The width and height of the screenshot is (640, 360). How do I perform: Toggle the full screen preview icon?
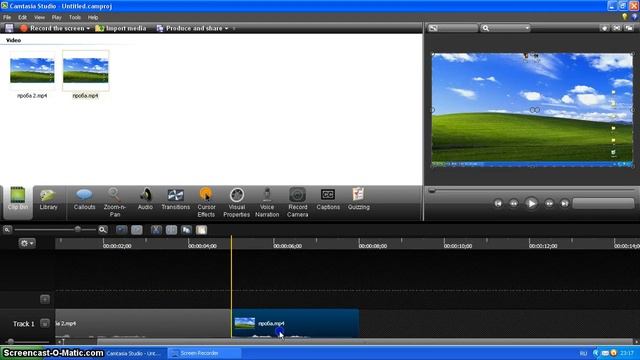coord(617,28)
